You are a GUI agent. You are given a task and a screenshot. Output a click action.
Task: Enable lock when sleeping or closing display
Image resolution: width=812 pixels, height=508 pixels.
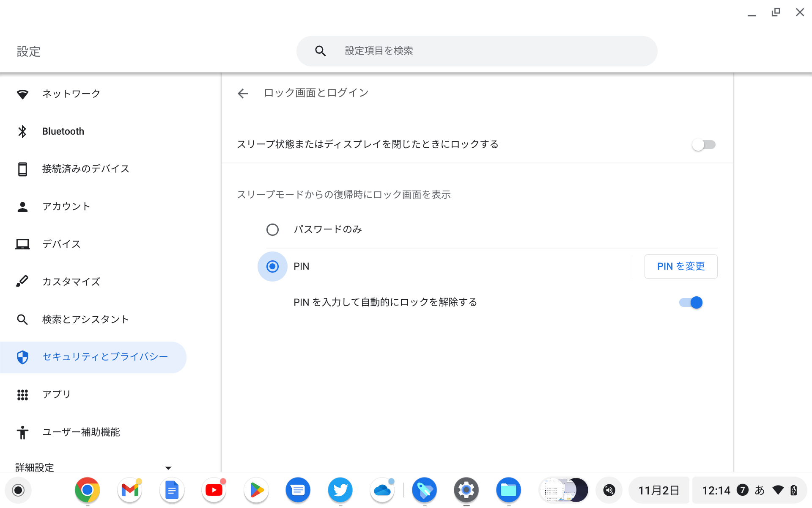[x=703, y=144]
